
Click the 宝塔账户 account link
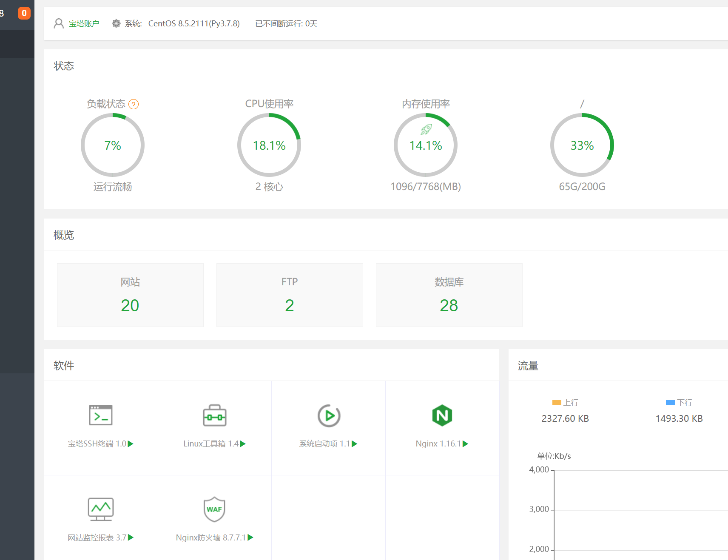tap(84, 24)
